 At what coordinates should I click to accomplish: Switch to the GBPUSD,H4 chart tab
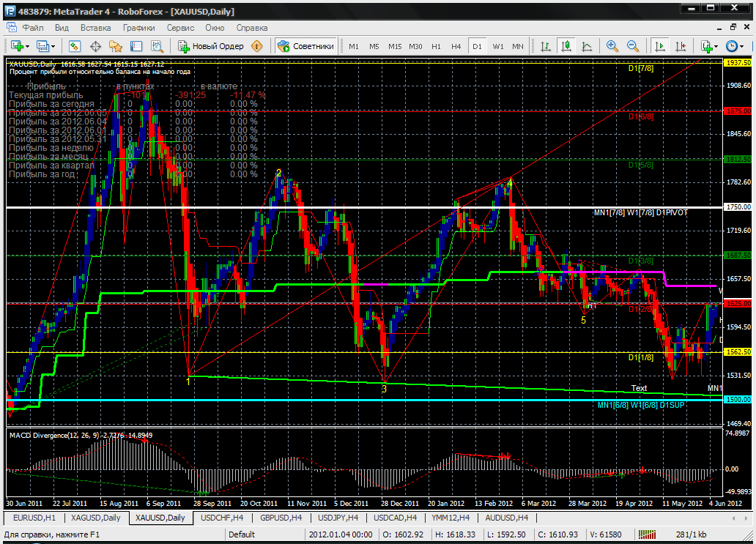[281, 518]
